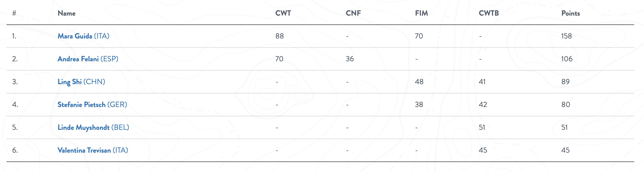Click Mara Guida's CWT score of 88
The width and height of the screenshot is (644, 172).
pyautogui.click(x=280, y=36)
